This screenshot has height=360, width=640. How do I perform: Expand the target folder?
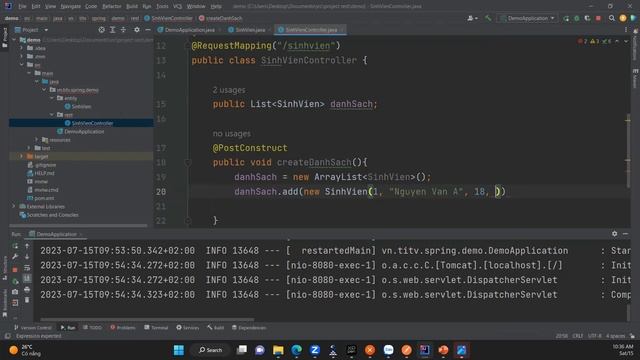22,156
